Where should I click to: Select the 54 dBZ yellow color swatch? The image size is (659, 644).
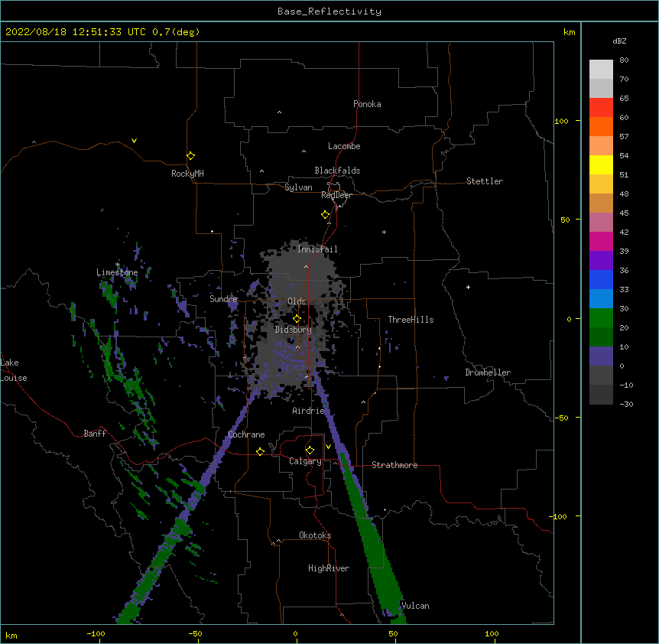click(x=601, y=164)
